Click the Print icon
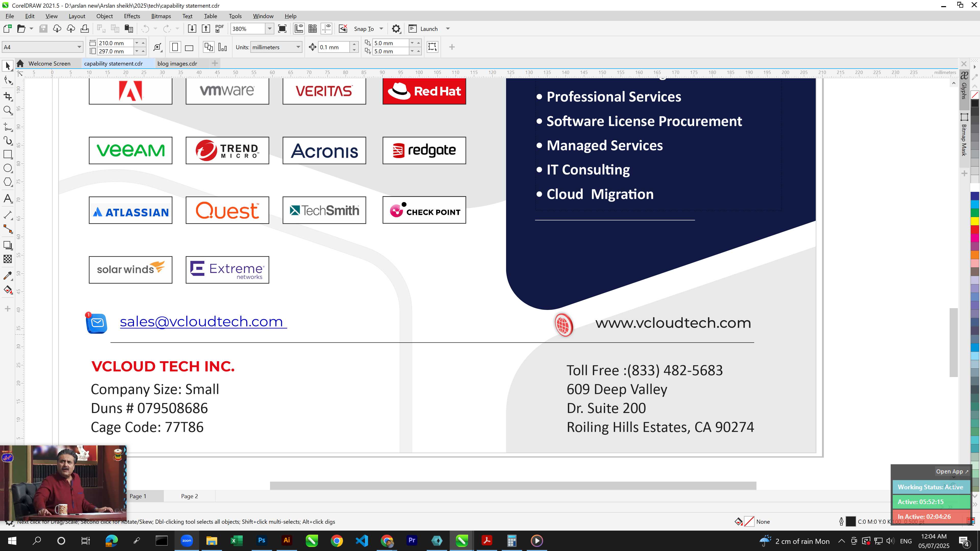The image size is (980, 551). point(84,29)
